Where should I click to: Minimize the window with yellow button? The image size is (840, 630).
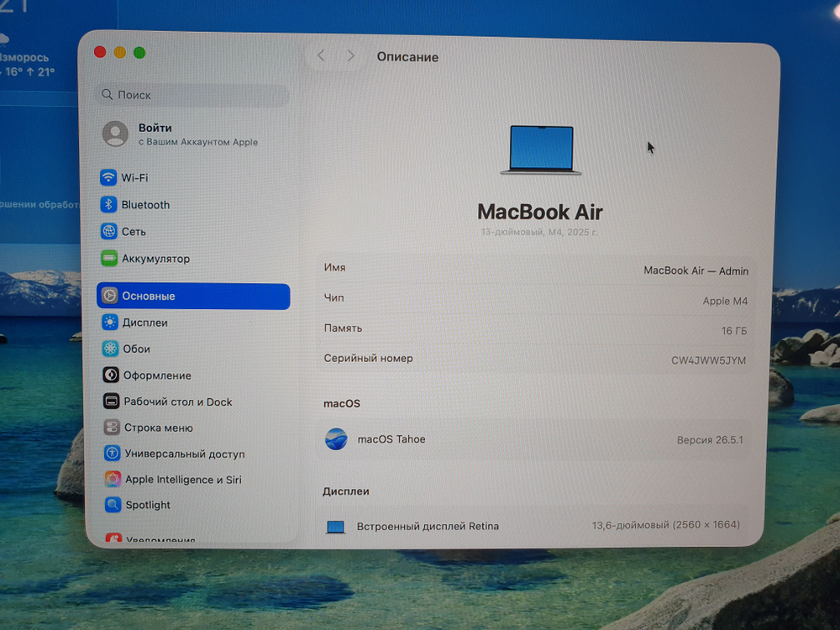coord(120,52)
